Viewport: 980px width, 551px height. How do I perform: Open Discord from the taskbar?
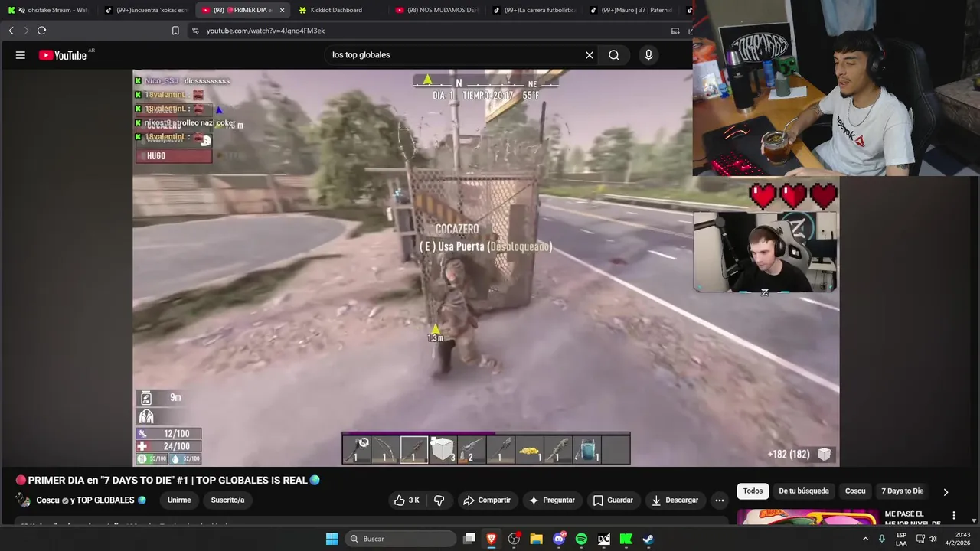(x=559, y=539)
